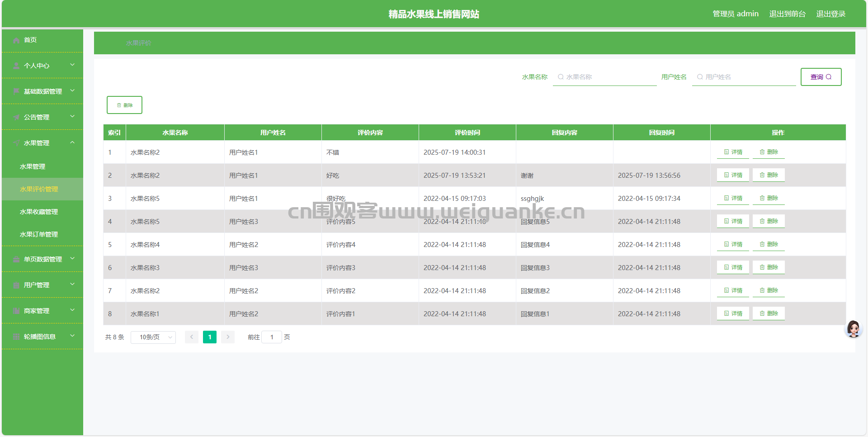Expand the 用户管理 sidebar menu
868x437 pixels.
coord(42,285)
